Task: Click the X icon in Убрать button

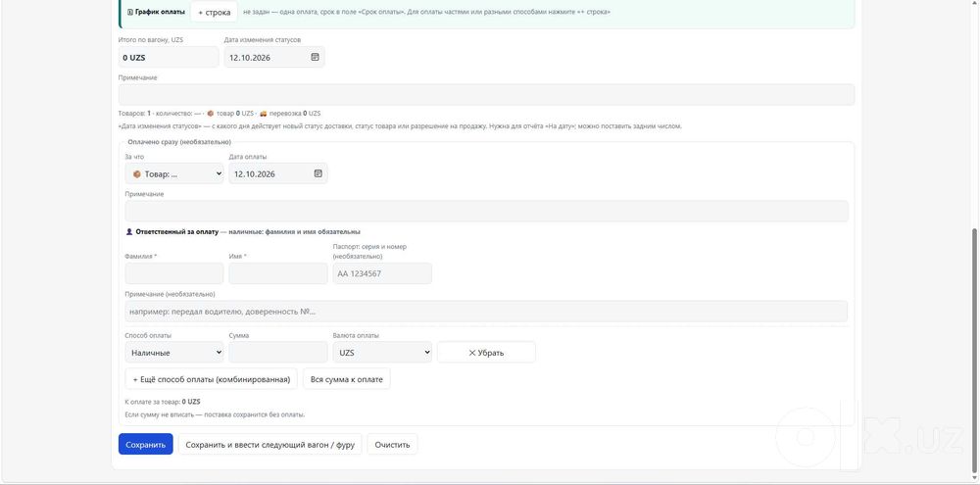Action: point(472,353)
